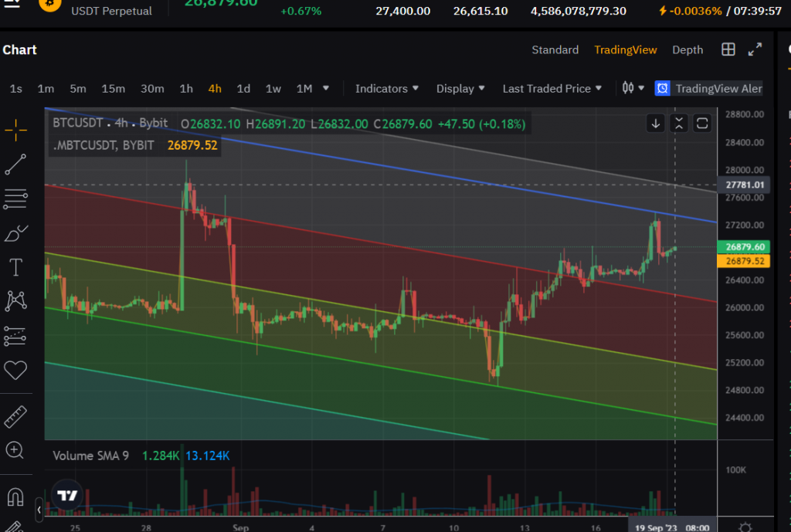Click the TradingView logo
Viewport: 791px width, 532px height.
pyautogui.click(x=67, y=495)
